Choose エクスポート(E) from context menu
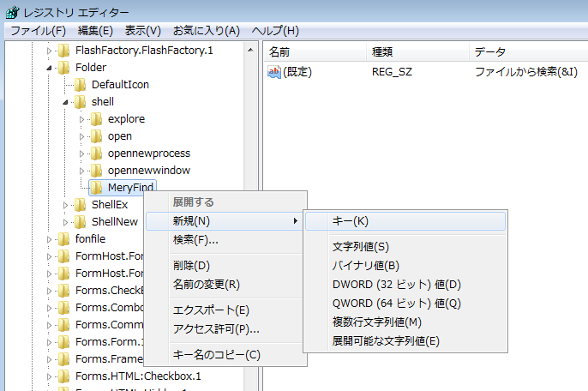 pos(211,310)
